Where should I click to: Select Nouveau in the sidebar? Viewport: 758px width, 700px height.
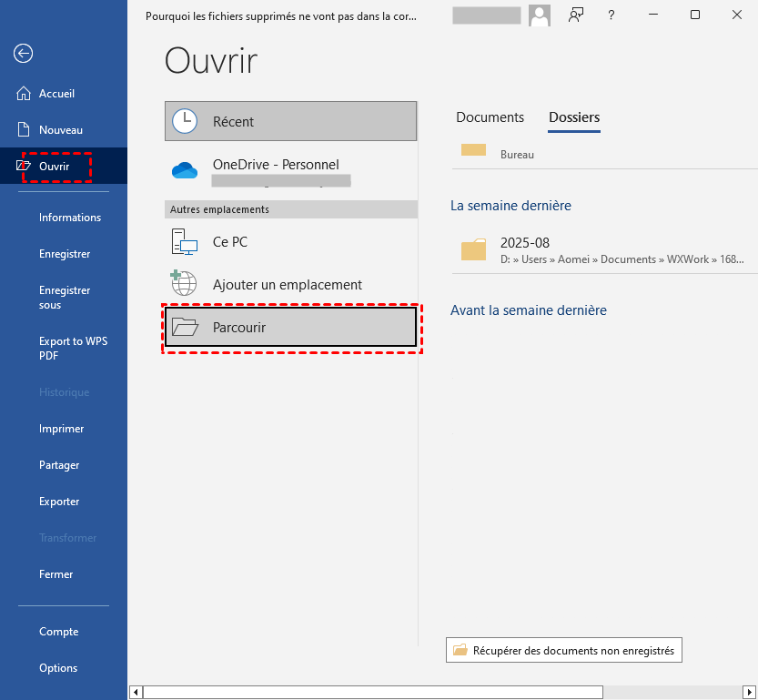click(x=64, y=129)
